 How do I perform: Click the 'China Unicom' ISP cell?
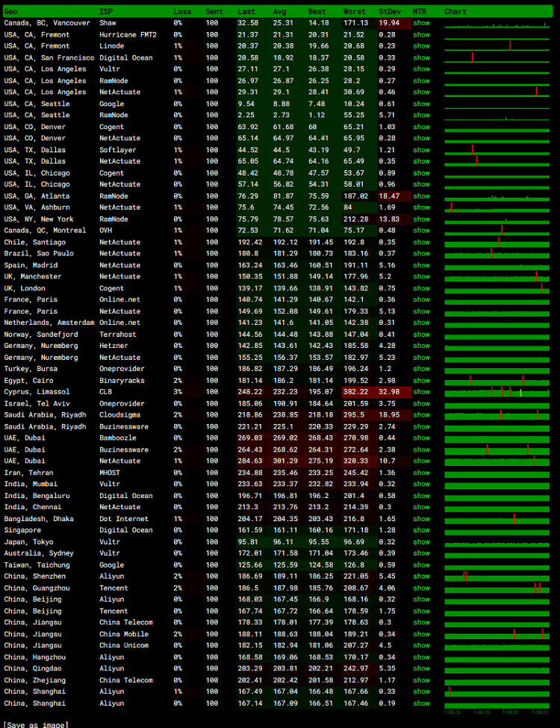[124, 645]
